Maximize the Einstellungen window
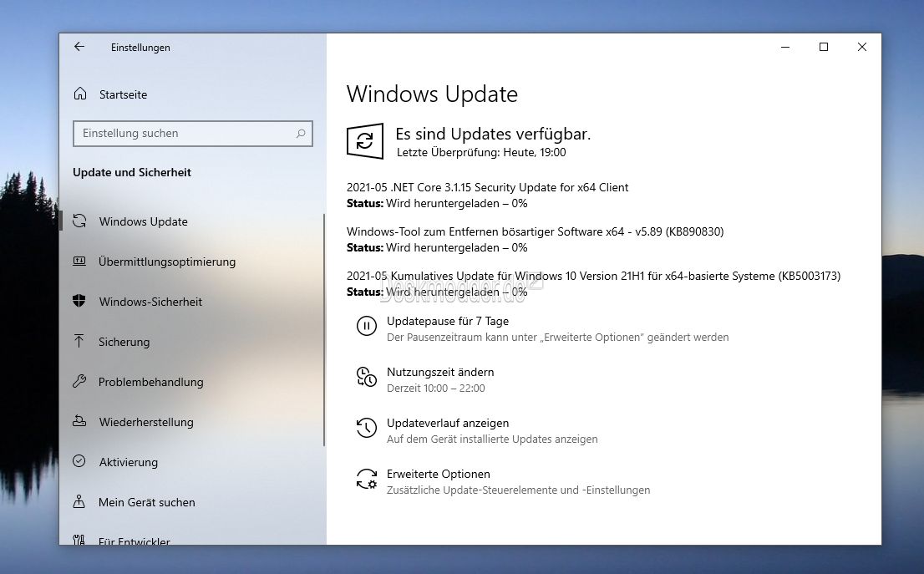 pos(824,47)
